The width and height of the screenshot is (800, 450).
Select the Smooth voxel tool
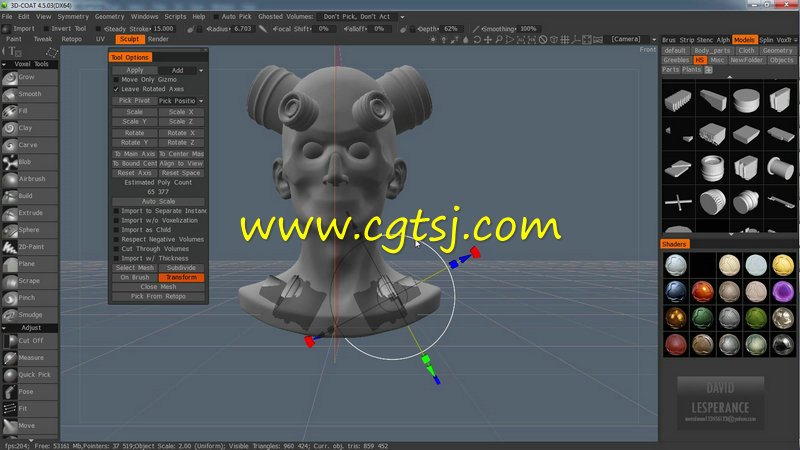[30, 94]
